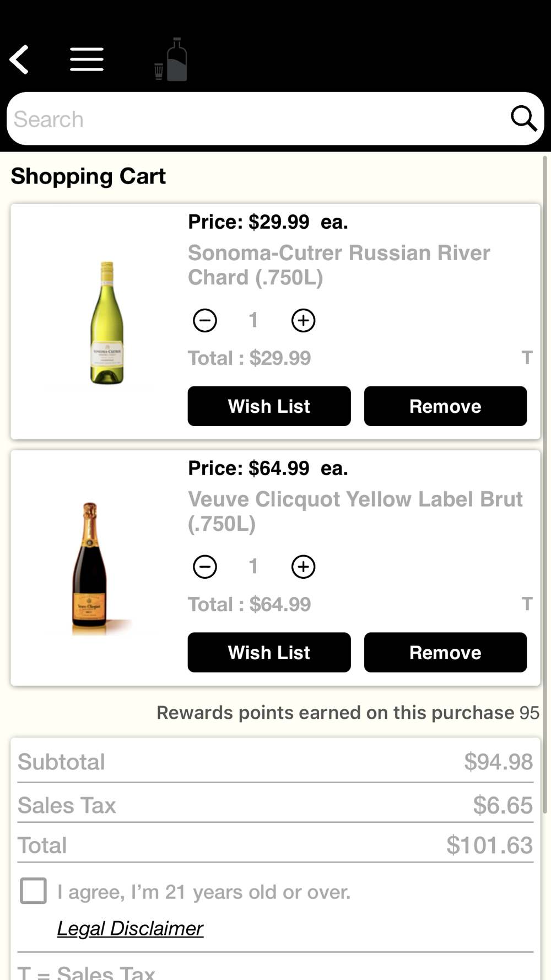Increase Veuve Clicquot quantity
The width and height of the screenshot is (551, 980).
tap(303, 567)
